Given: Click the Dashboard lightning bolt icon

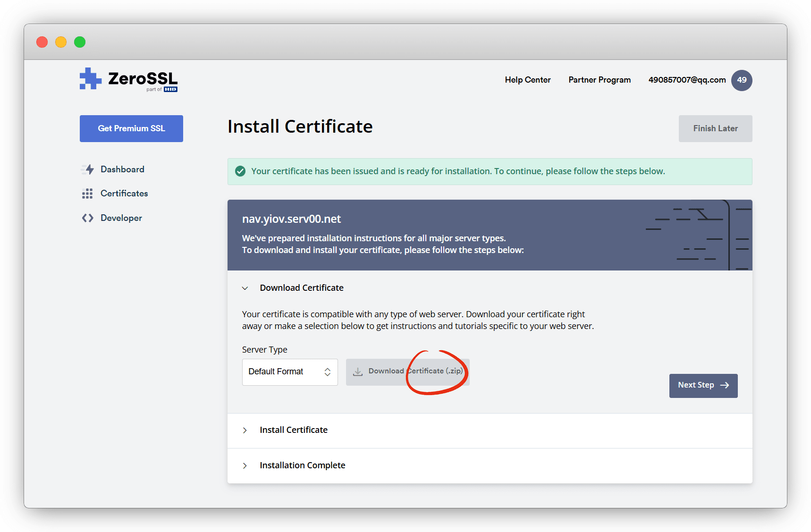Looking at the screenshot, I should 88,169.
